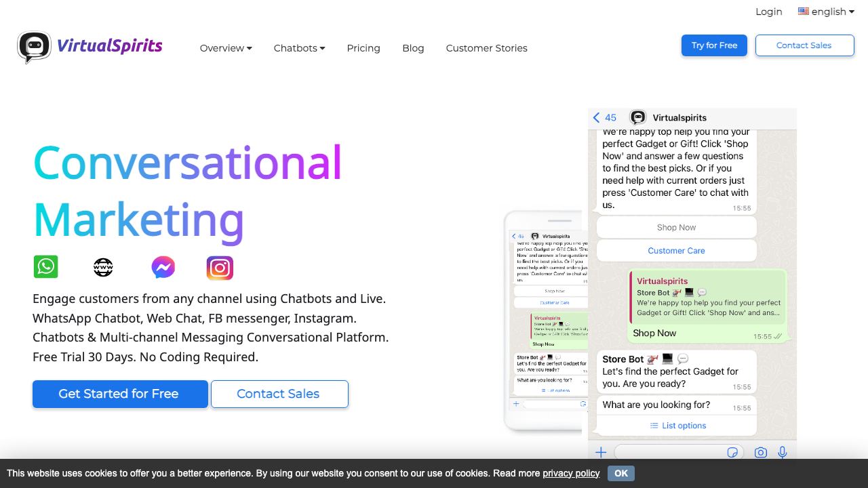This screenshot has width=868, height=488.
Task: Click the sticker icon in chat input
Action: coord(732,452)
